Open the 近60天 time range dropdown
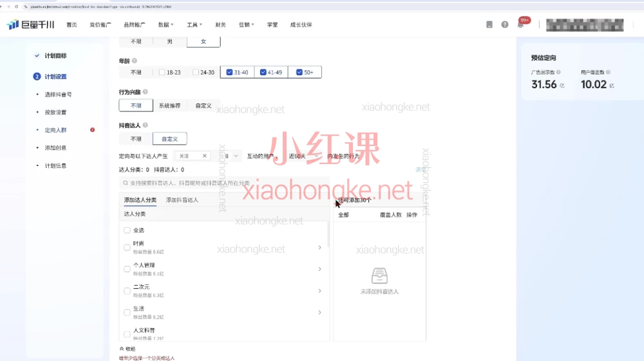This screenshot has height=361, width=644. pos(303,156)
